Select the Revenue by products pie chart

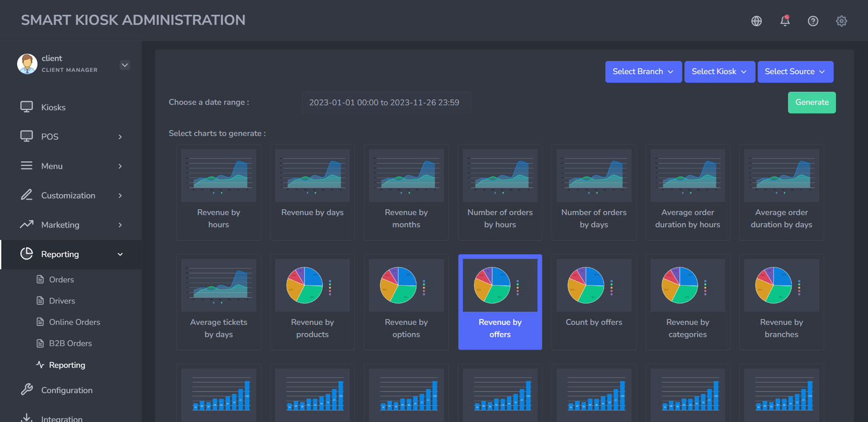point(313,302)
